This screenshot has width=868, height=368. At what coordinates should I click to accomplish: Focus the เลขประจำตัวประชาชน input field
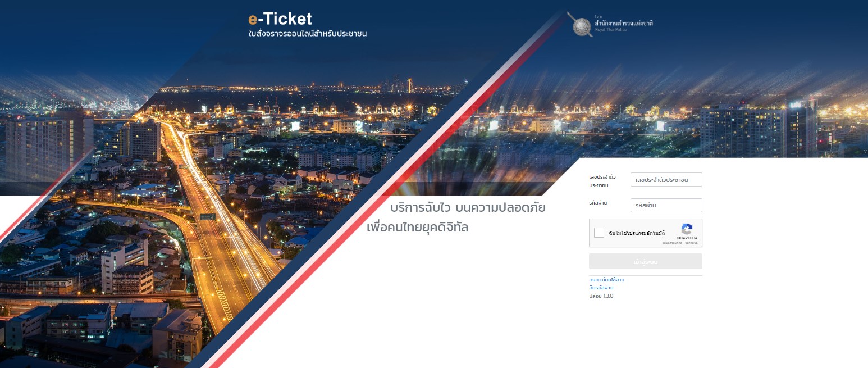(666, 180)
